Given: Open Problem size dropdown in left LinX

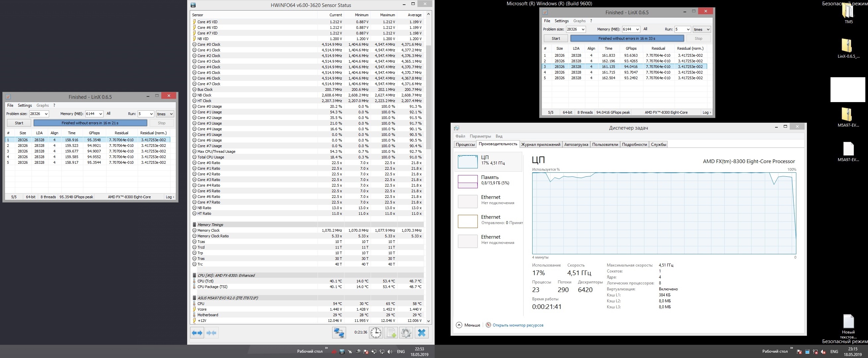Looking at the screenshot, I should [46, 114].
